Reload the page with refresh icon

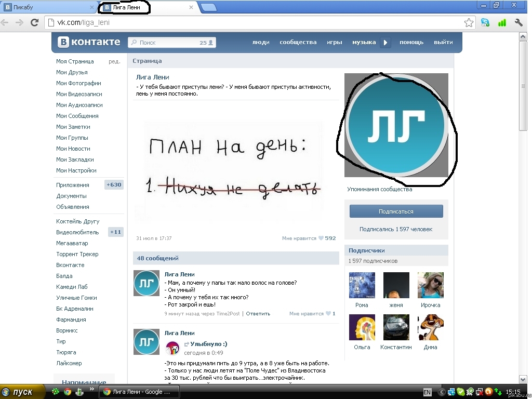[x=34, y=23]
